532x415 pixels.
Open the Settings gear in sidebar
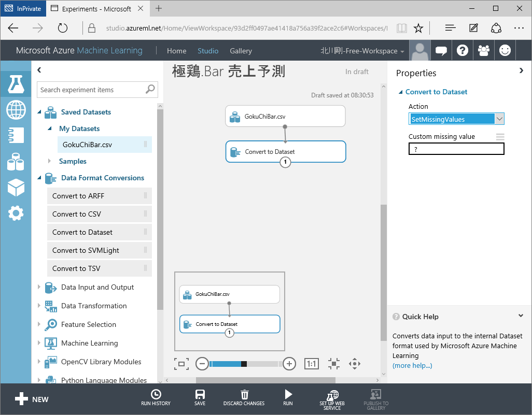click(16, 213)
